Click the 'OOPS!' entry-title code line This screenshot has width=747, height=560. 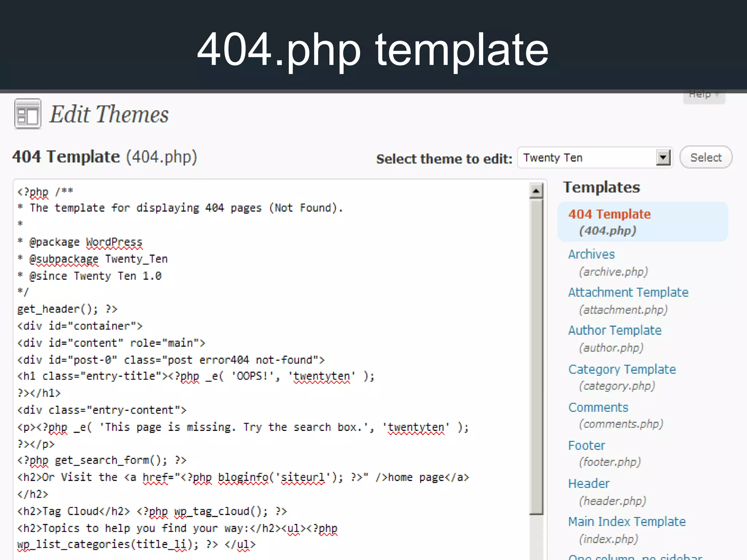pyautogui.click(x=196, y=376)
